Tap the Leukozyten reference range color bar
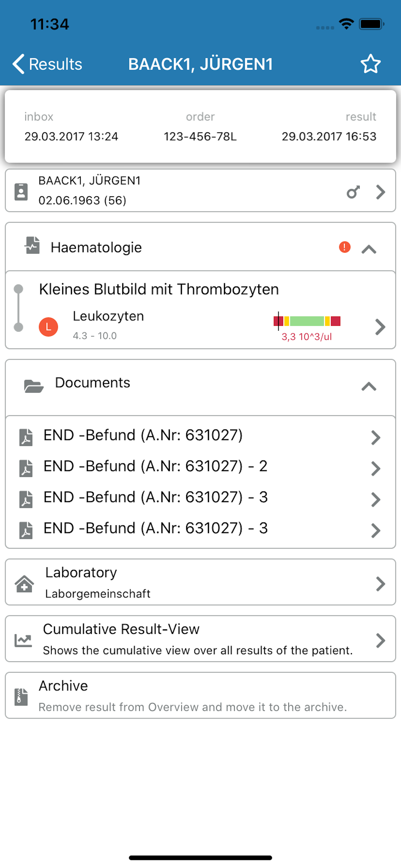The image size is (401, 868). pyautogui.click(x=307, y=321)
